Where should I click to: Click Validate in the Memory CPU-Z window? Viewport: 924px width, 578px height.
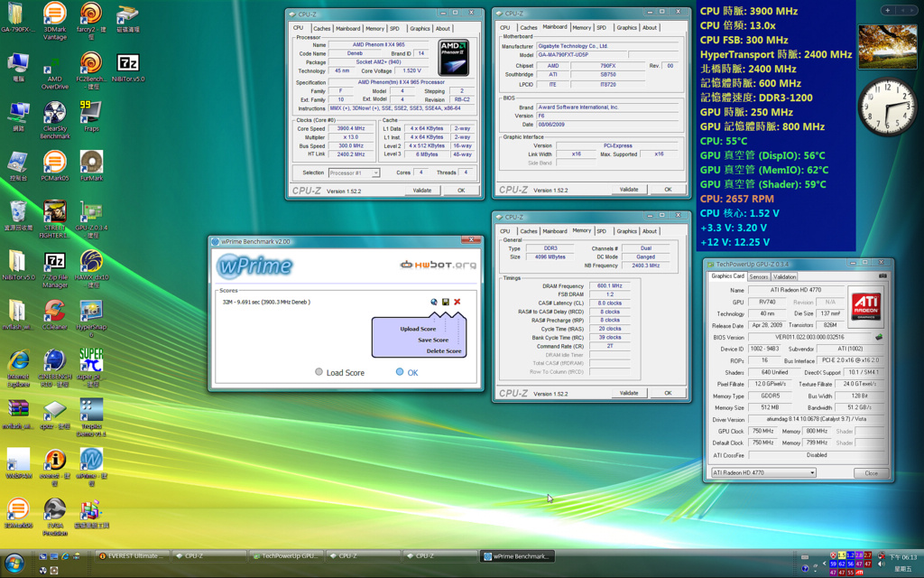click(x=629, y=393)
